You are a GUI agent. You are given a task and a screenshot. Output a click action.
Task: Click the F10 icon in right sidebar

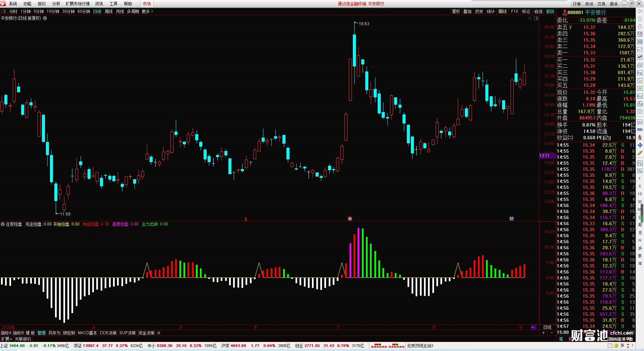tap(640, 73)
